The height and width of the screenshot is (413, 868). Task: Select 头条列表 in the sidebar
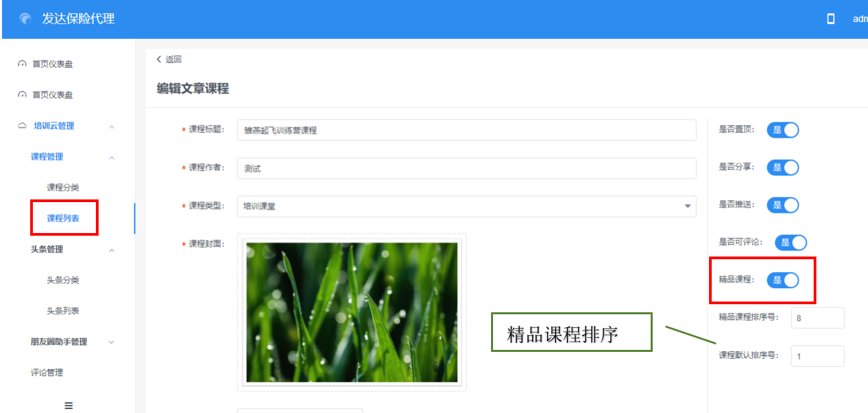pos(63,311)
